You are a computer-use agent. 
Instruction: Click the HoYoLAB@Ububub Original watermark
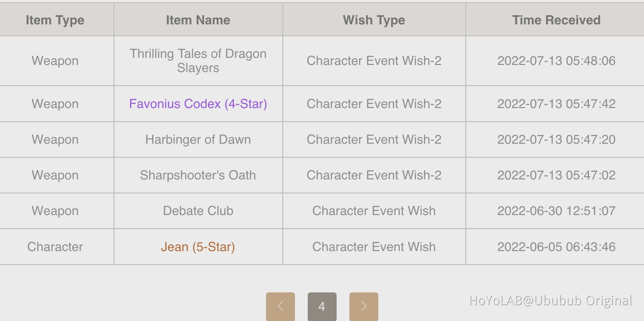coord(550,301)
